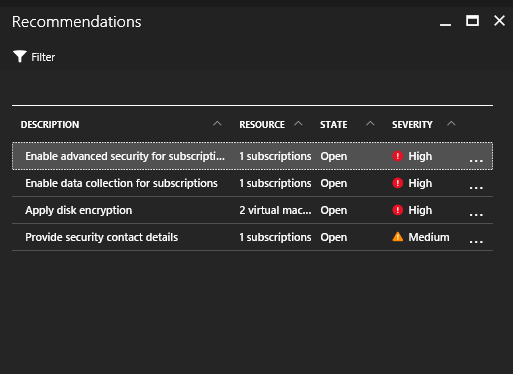Sort by the DESCRIPTION column arrow
The width and height of the screenshot is (513, 374).
tap(217, 124)
